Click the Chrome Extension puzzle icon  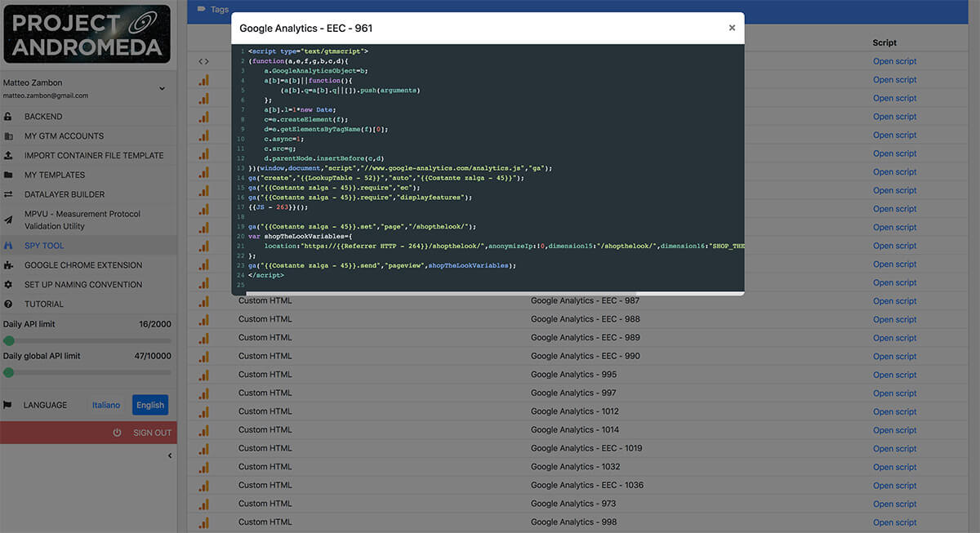(x=8, y=265)
